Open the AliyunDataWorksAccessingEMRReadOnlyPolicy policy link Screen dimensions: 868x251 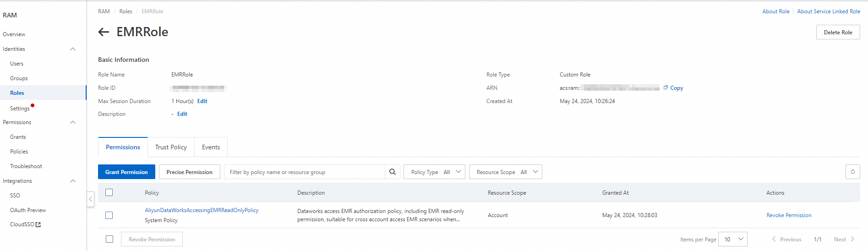pos(202,210)
